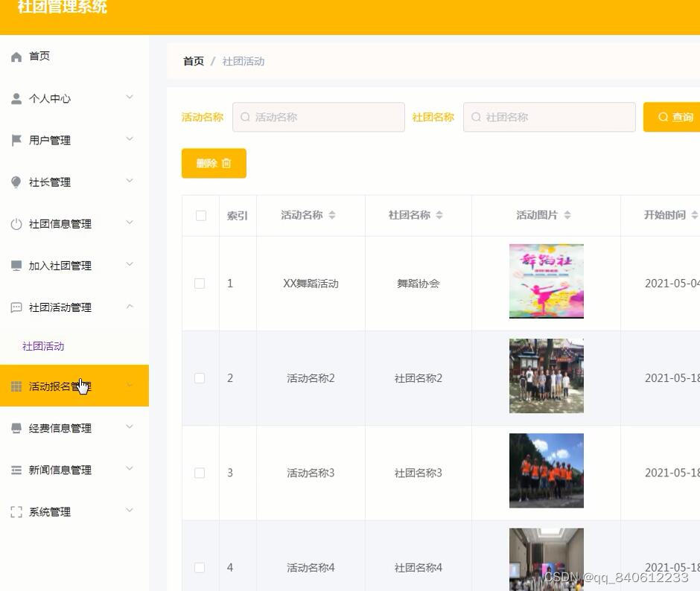Screen dimensions: 700x591
Task: Click the grid icon for 活动报名管理
Action: point(18,385)
